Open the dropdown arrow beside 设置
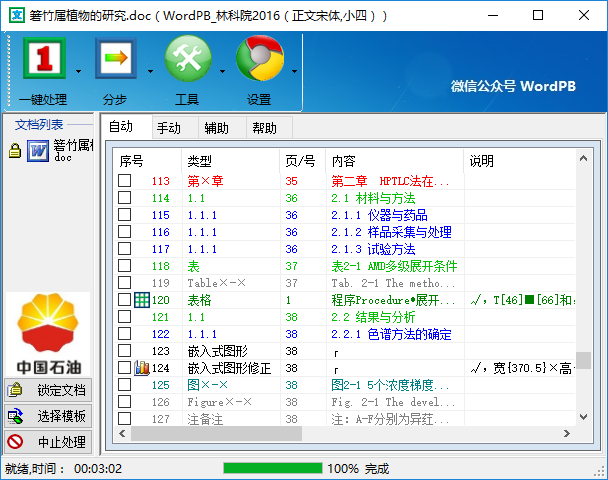 [x=294, y=72]
